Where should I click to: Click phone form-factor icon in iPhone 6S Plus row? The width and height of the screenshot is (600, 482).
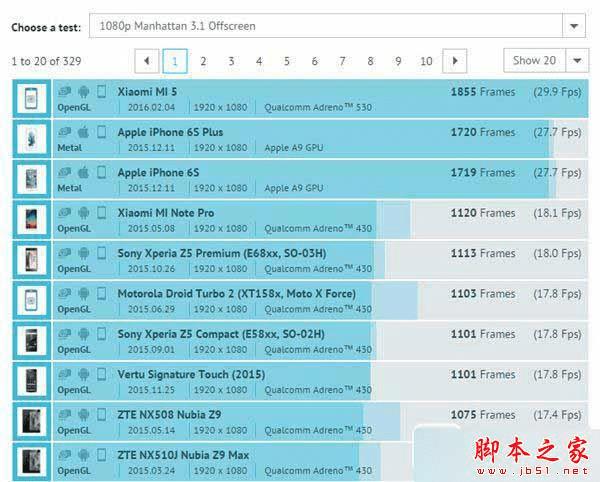[x=101, y=132]
